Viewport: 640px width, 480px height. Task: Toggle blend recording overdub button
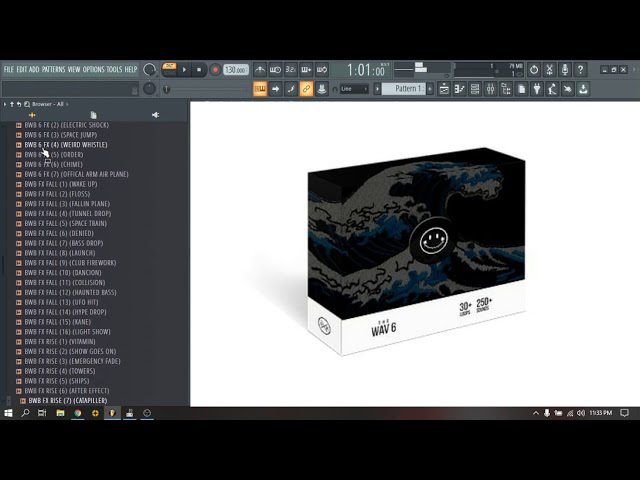tap(306, 70)
